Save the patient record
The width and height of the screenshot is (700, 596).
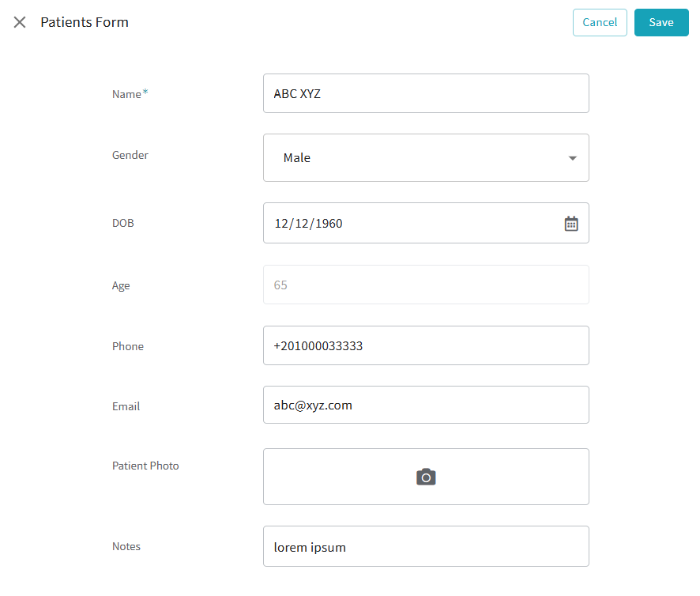pos(661,22)
